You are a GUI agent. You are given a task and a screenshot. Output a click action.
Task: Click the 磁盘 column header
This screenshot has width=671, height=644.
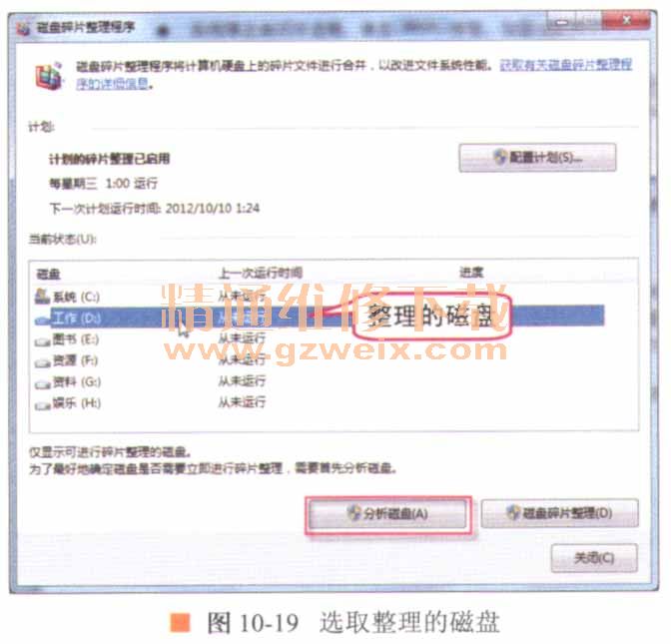tap(48, 274)
